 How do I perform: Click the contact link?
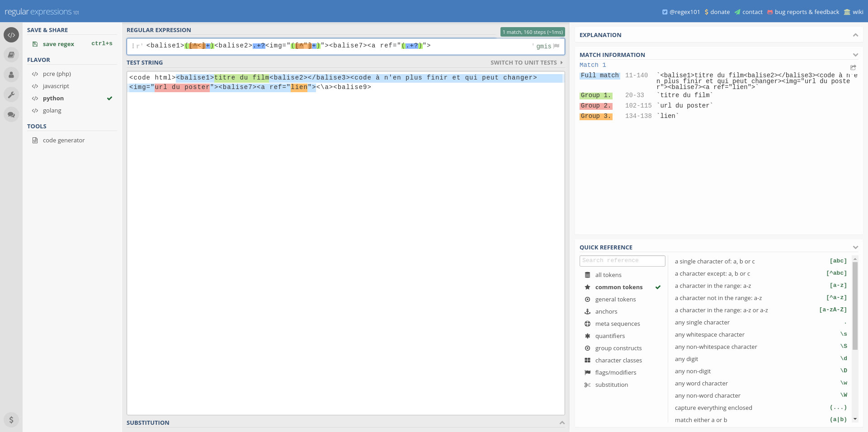coord(748,12)
